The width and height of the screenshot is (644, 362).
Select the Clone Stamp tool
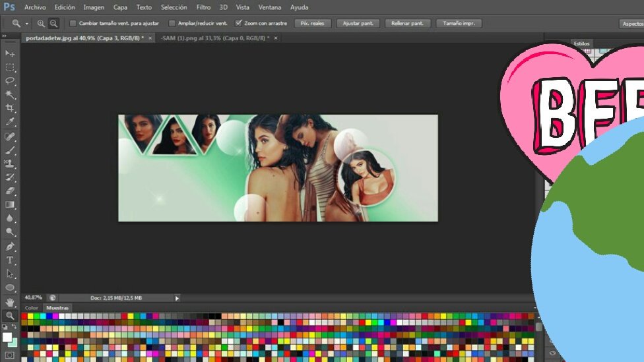coord(10,164)
